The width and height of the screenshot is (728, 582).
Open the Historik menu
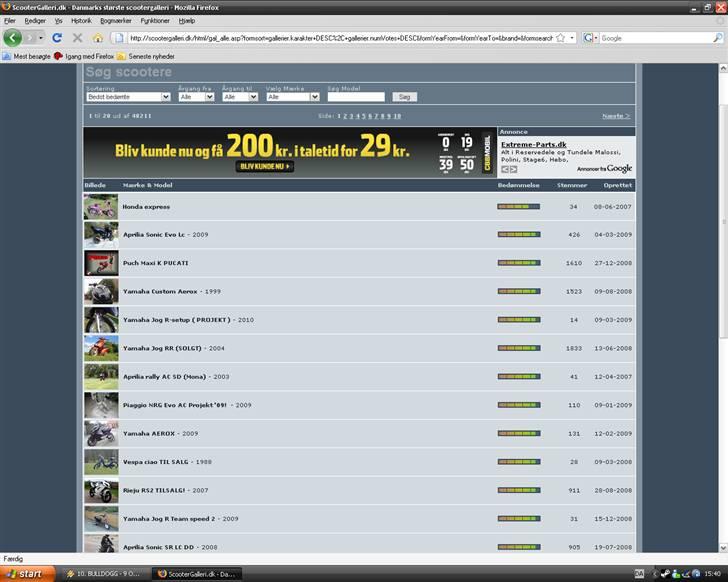(81, 20)
